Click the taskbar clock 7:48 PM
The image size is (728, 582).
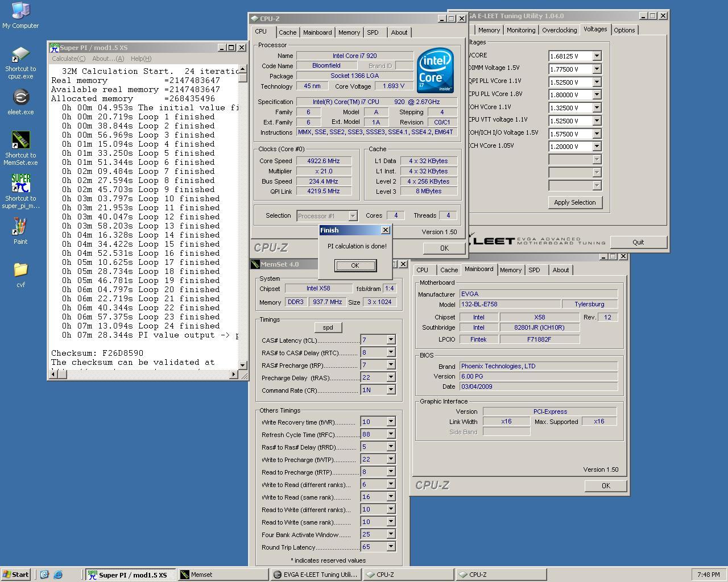708,575
